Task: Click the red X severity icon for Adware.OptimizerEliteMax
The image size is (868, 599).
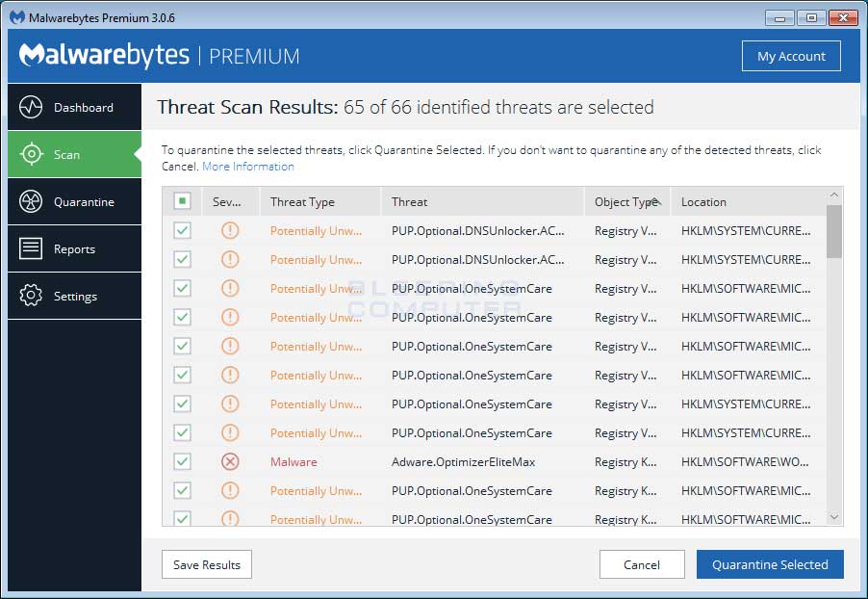Action: (x=230, y=461)
